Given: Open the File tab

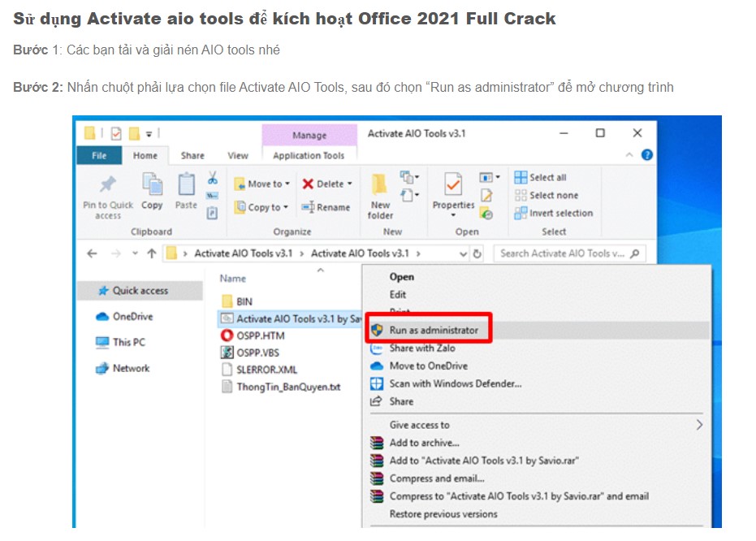Looking at the screenshot, I should [x=99, y=155].
